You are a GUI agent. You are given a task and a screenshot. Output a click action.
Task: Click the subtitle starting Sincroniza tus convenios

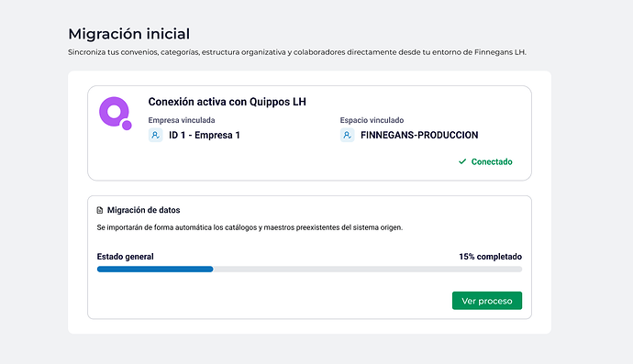297,52
